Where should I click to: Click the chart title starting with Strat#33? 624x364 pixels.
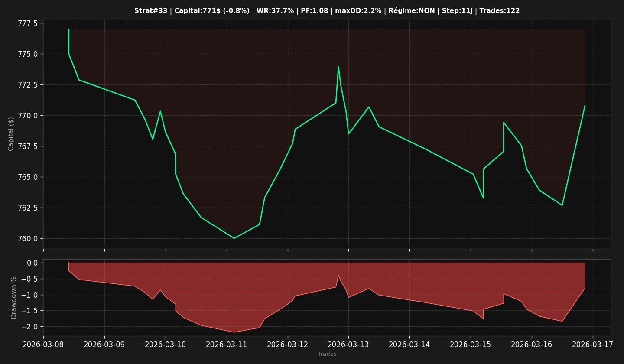[x=327, y=11]
